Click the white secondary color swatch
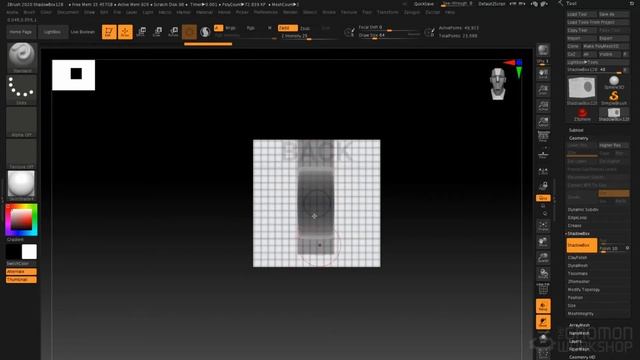This screenshot has height=360, width=640. click(29, 252)
